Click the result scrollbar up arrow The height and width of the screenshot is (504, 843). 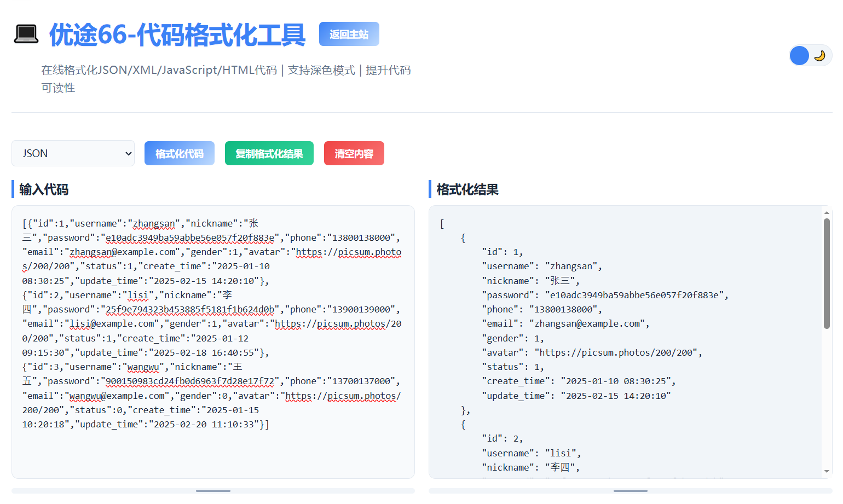point(827,212)
